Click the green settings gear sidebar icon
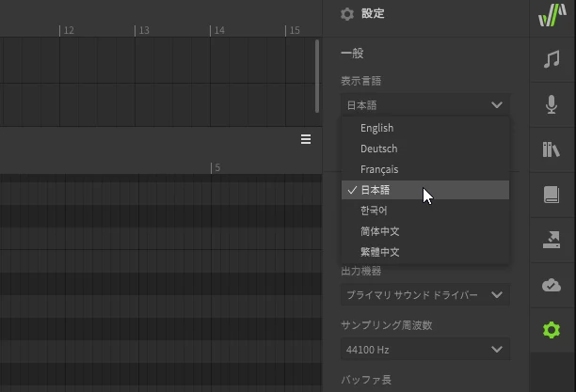Screen dimensions: 576x392 coord(552,330)
